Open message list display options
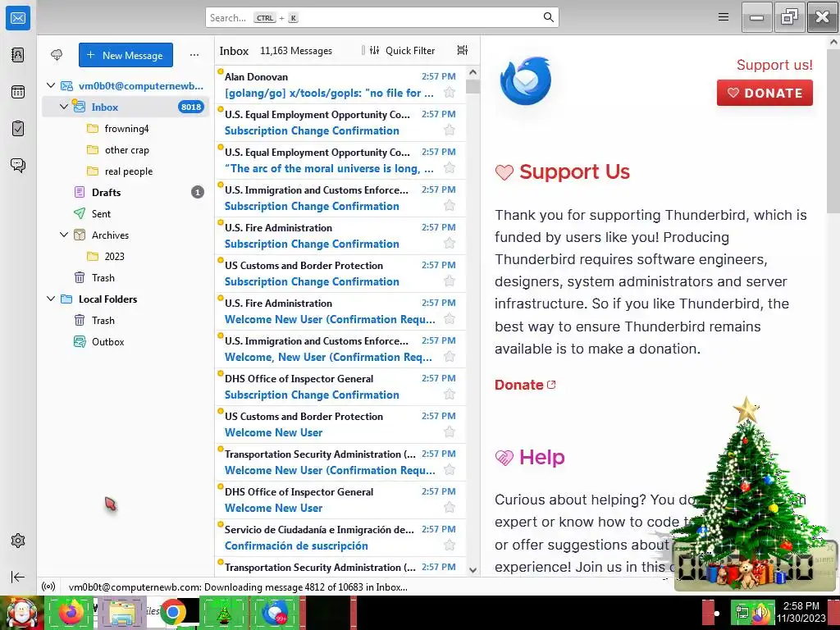840x630 pixels. coord(463,50)
